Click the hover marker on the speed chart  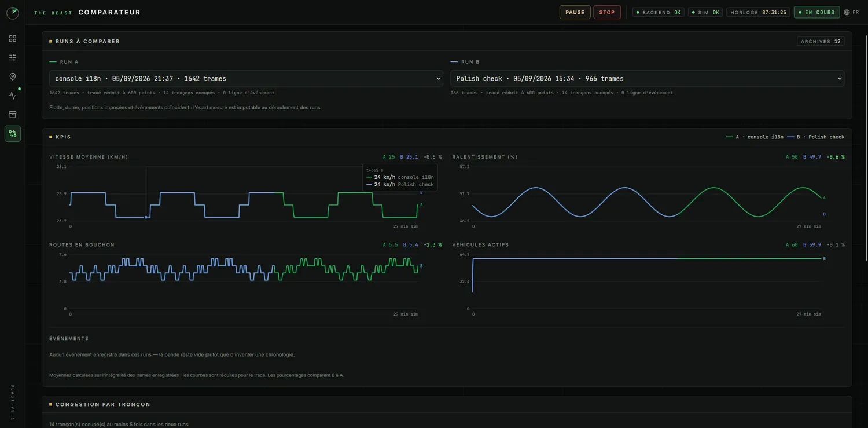(x=146, y=217)
